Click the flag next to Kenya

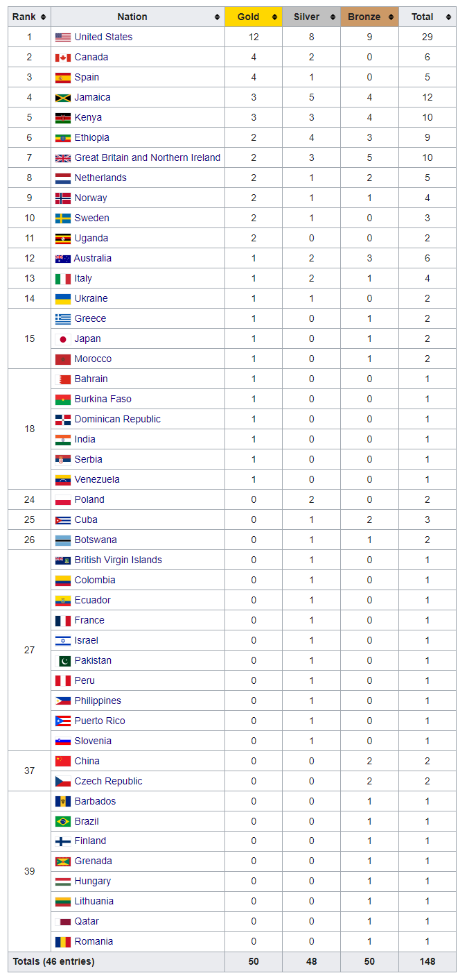point(63,118)
